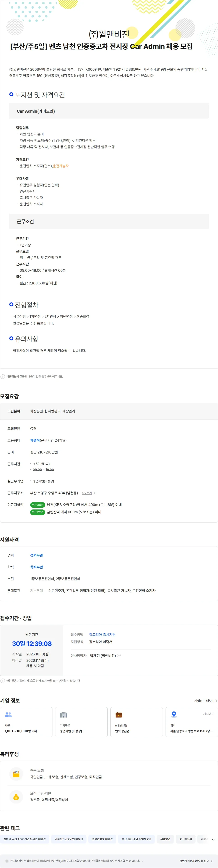The image size is (218, 868).
Task: Click the (주)윌앤비전 company name header
Action: [x=109, y=34]
